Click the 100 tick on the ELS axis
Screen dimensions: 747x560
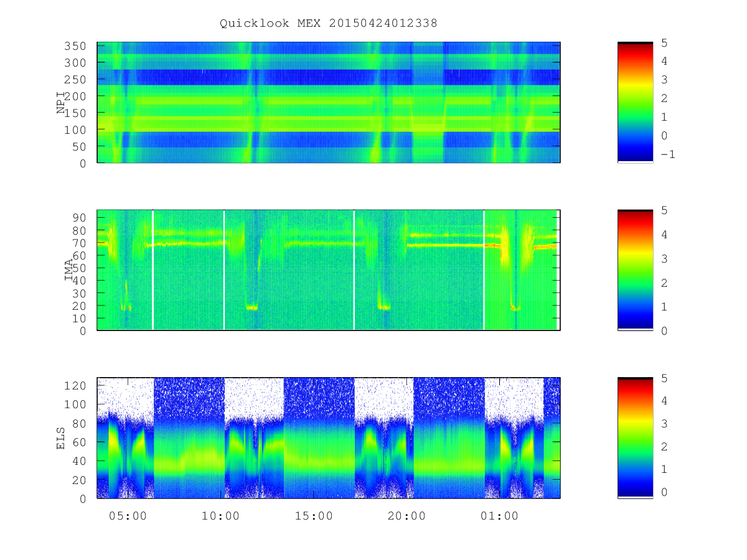click(x=76, y=404)
